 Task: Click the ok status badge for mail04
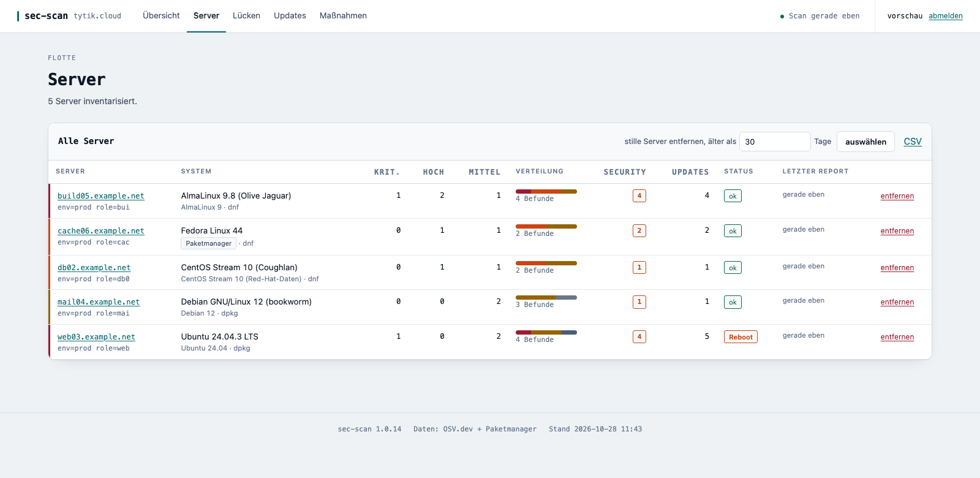click(733, 302)
